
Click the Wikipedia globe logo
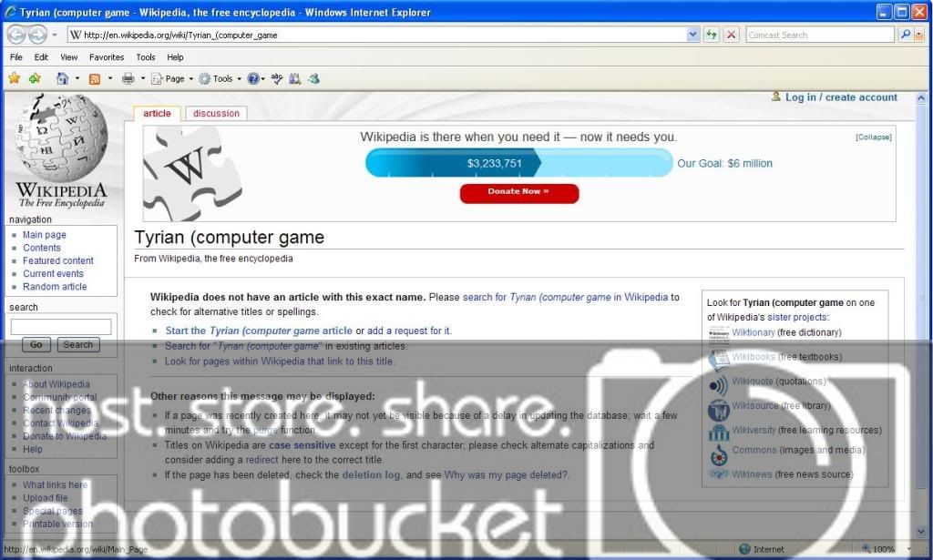[x=62, y=137]
